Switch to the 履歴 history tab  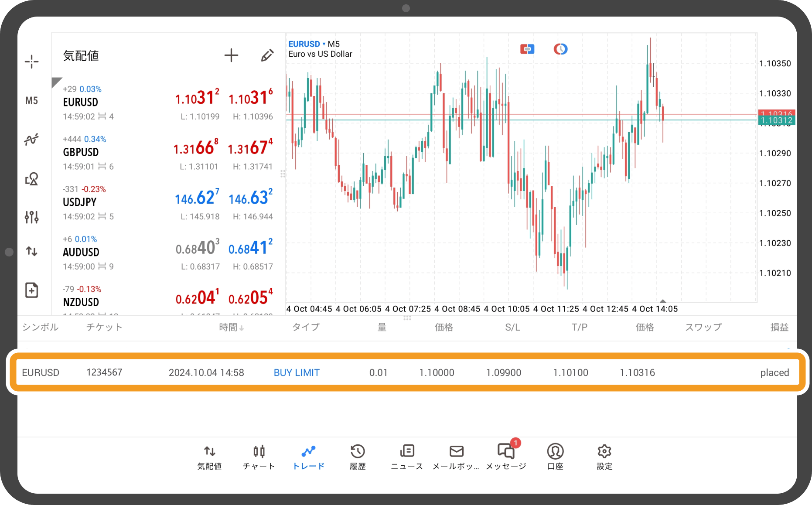click(358, 457)
